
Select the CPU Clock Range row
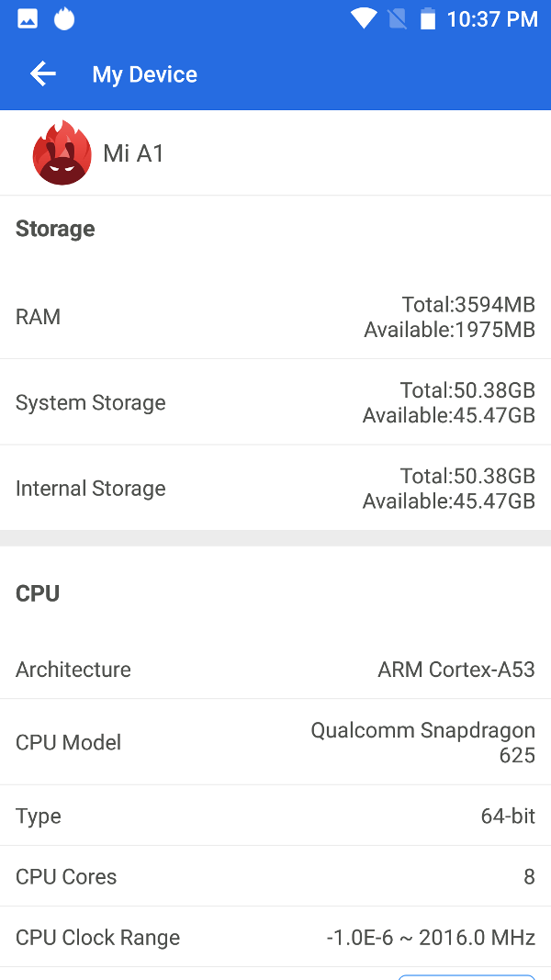pyautogui.click(x=275, y=937)
